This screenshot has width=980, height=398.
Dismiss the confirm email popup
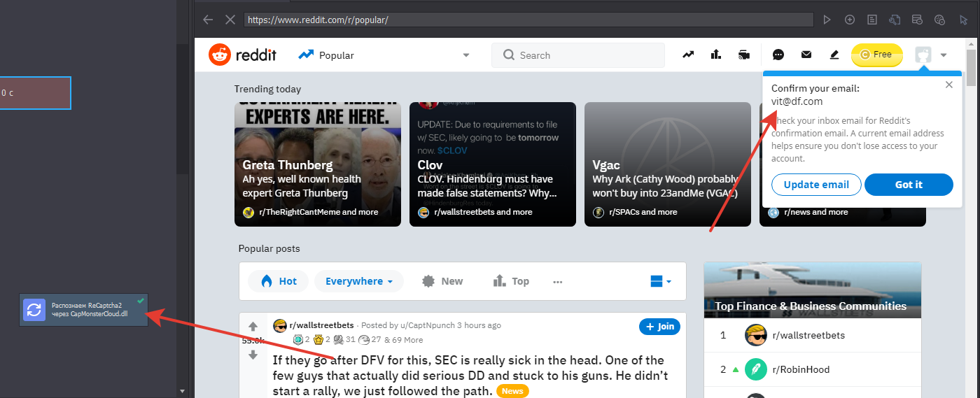pos(949,85)
